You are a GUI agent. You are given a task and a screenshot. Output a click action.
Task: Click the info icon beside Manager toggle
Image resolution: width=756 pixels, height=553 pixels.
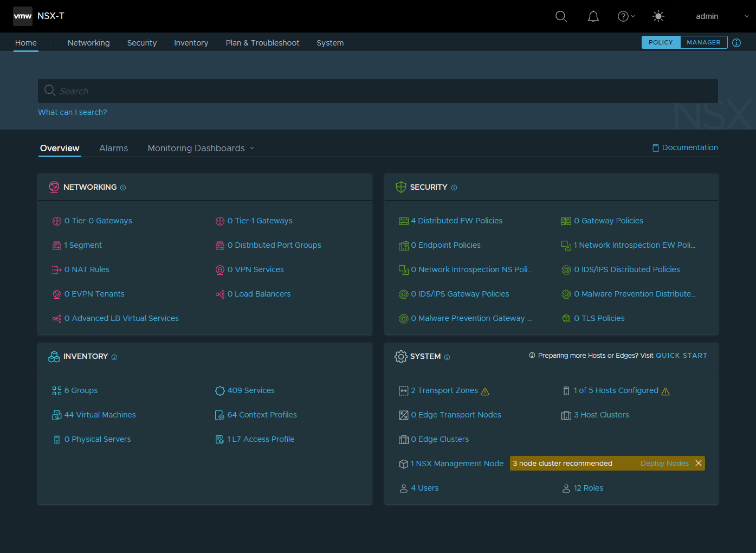tap(736, 43)
